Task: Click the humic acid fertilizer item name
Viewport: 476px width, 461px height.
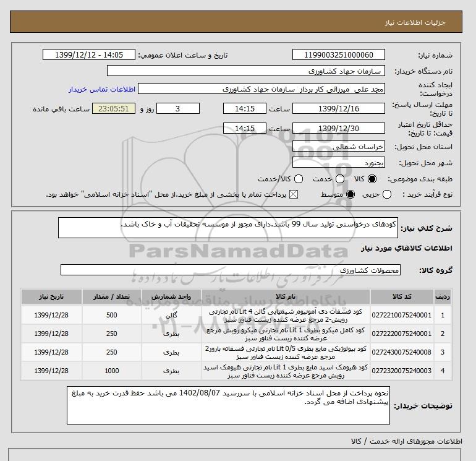Action: [x=286, y=371]
